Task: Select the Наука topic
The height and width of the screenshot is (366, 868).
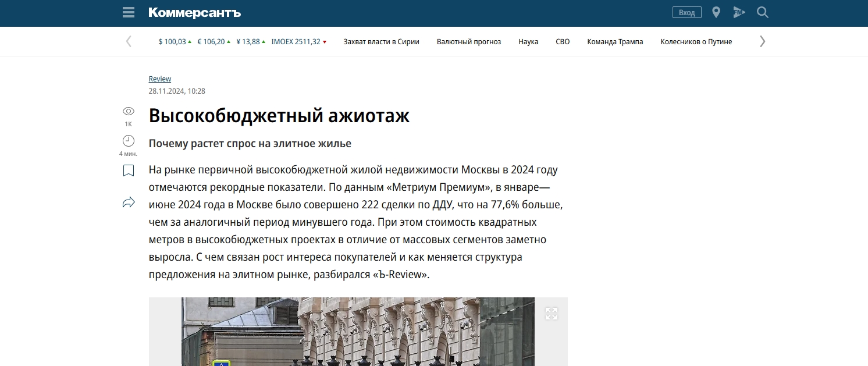Action: [528, 41]
